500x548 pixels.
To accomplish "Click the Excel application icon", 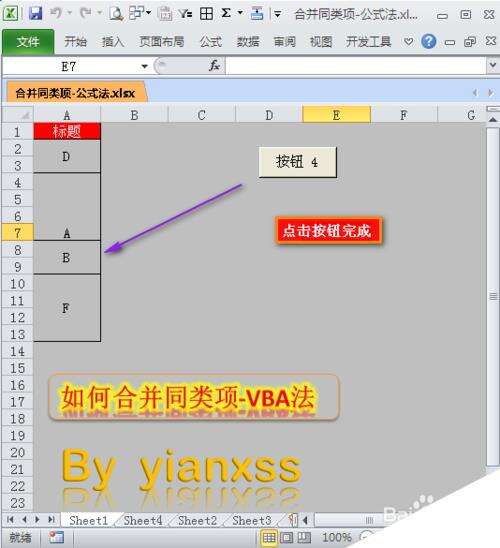I will coord(10,14).
